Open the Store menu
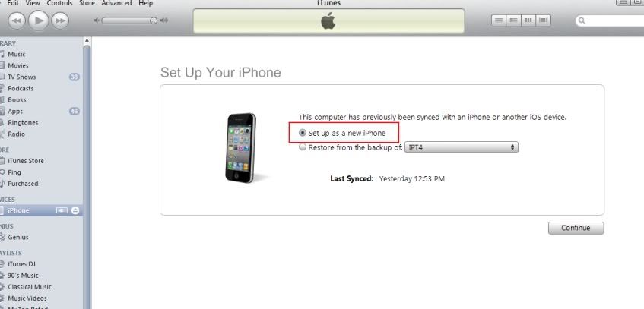Screen dimensions: 644x309 click(87, 3)
